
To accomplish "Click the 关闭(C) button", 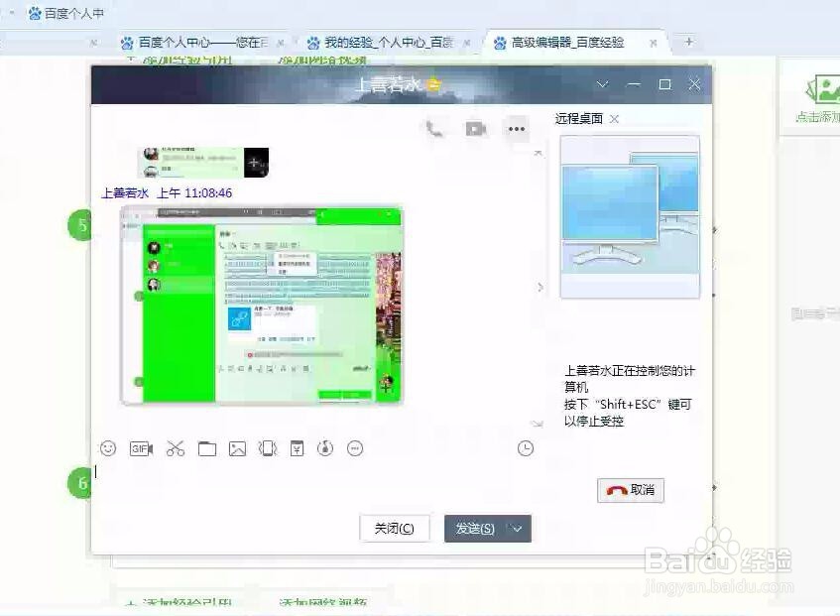I will pos(395,529).
